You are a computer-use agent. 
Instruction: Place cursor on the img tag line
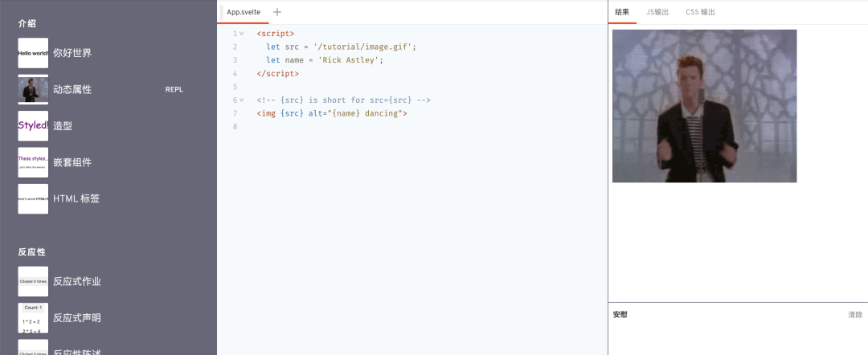click(x=332, y=113)
